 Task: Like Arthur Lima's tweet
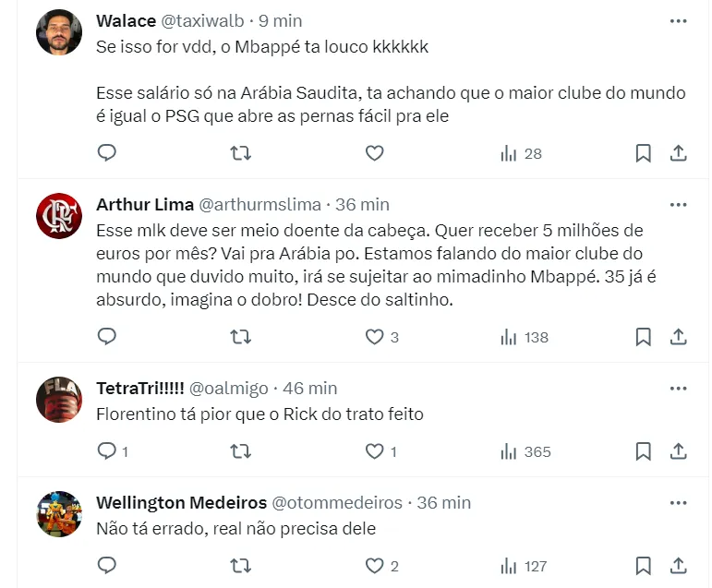tap(374, 337)
